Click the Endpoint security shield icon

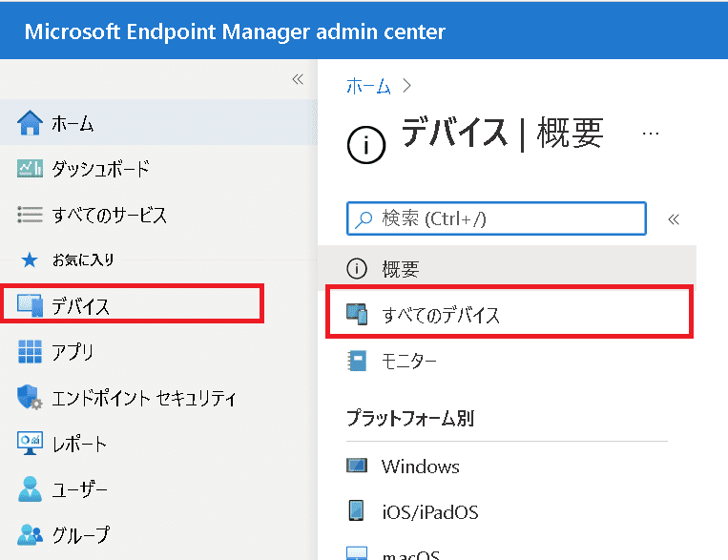tap(30, 397)
